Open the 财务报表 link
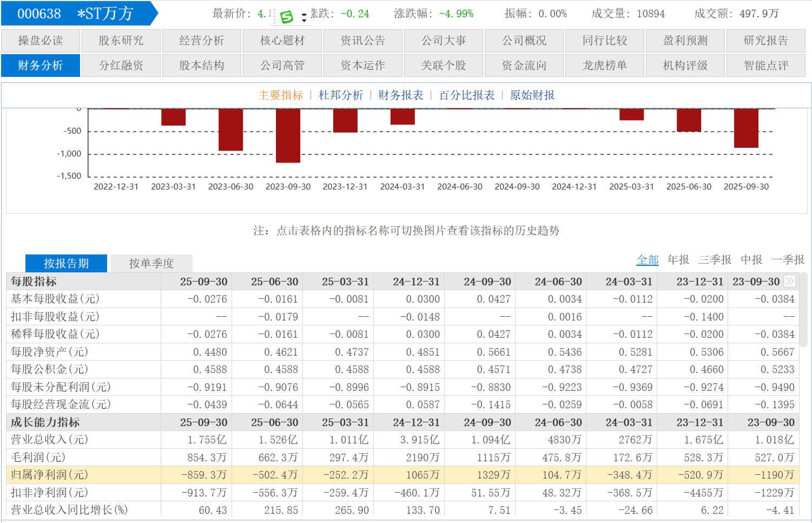This screenshot has height=523, width=812. click(400, 95)
